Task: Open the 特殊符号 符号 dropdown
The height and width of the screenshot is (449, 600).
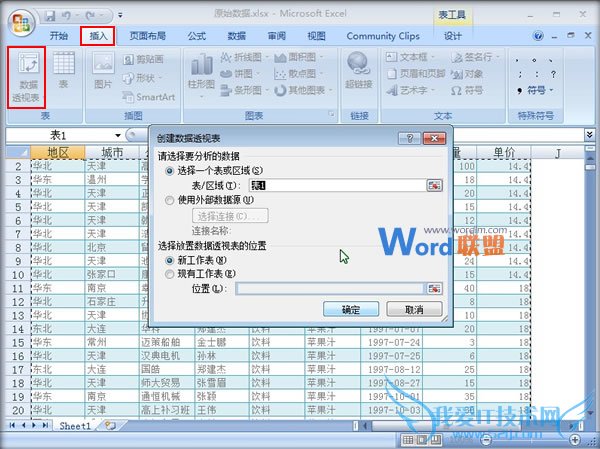Action: [x=535, y=90]
